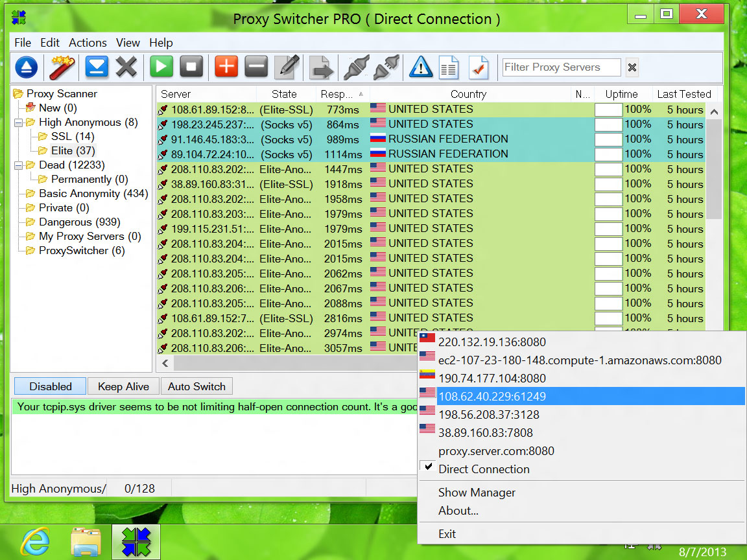Image resolution: width=747 pixels, height=560 pixels.
Task: Open the Actions menu
Action: 88,43
